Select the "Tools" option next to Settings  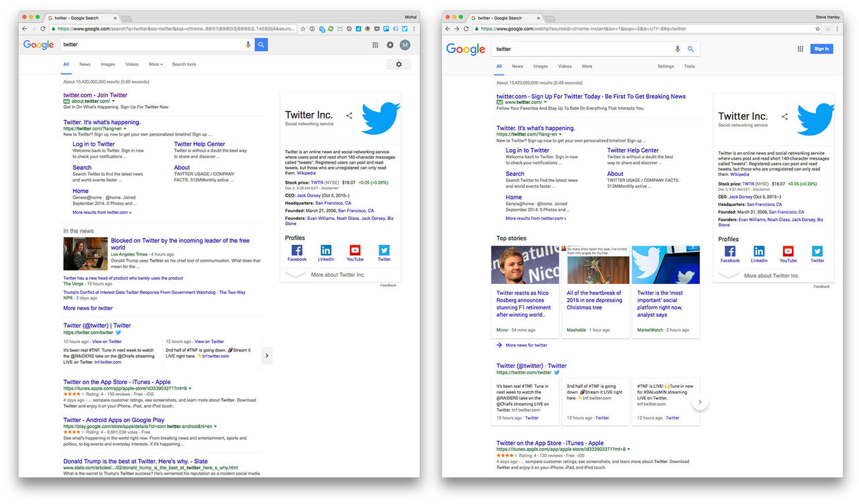click(689, 66)
